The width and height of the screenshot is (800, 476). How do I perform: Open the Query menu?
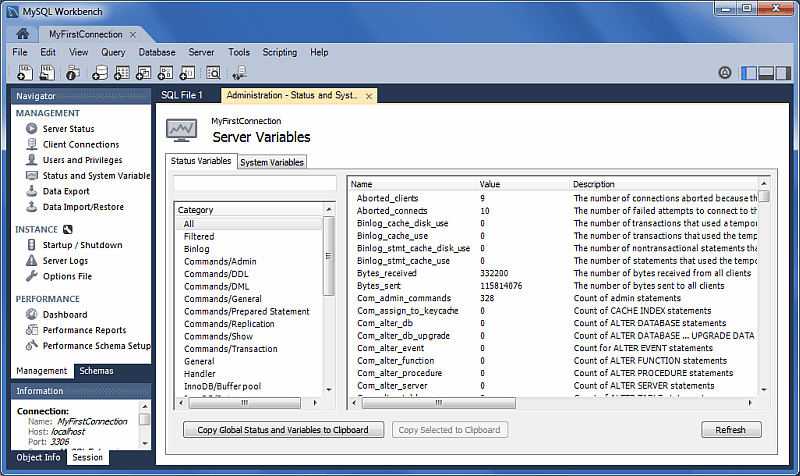(x=113, y=52)
